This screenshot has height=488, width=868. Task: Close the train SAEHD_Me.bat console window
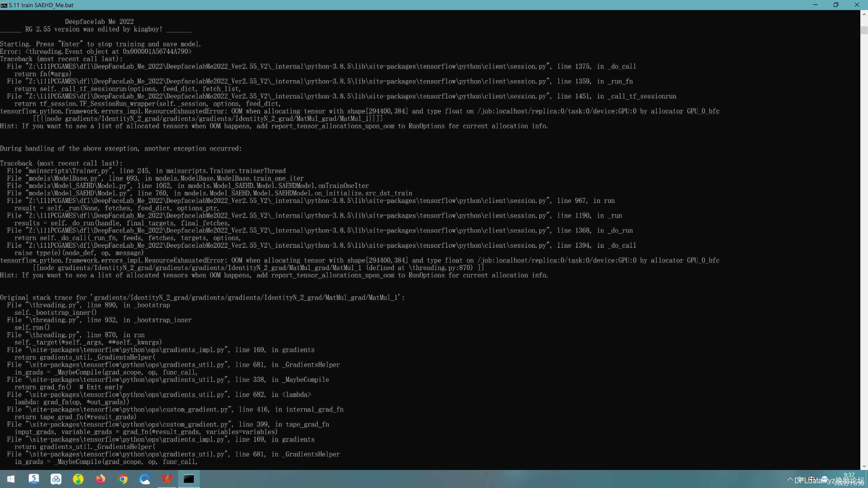coord(857,5)
